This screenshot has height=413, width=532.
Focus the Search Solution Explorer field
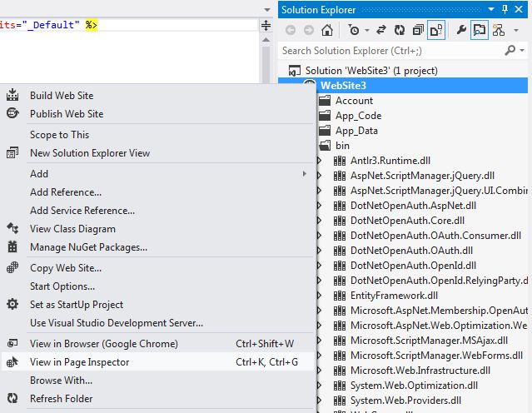coord(390,51)
